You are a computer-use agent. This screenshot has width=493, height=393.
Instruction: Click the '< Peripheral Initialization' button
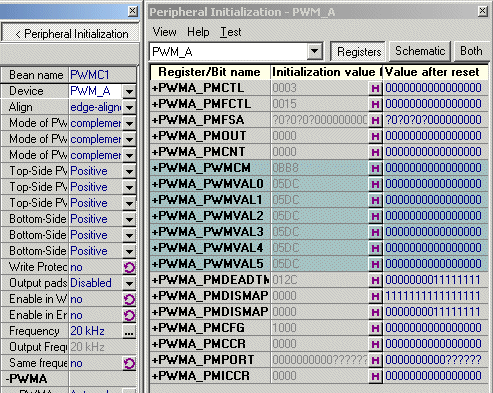click(x=70, y=33)
